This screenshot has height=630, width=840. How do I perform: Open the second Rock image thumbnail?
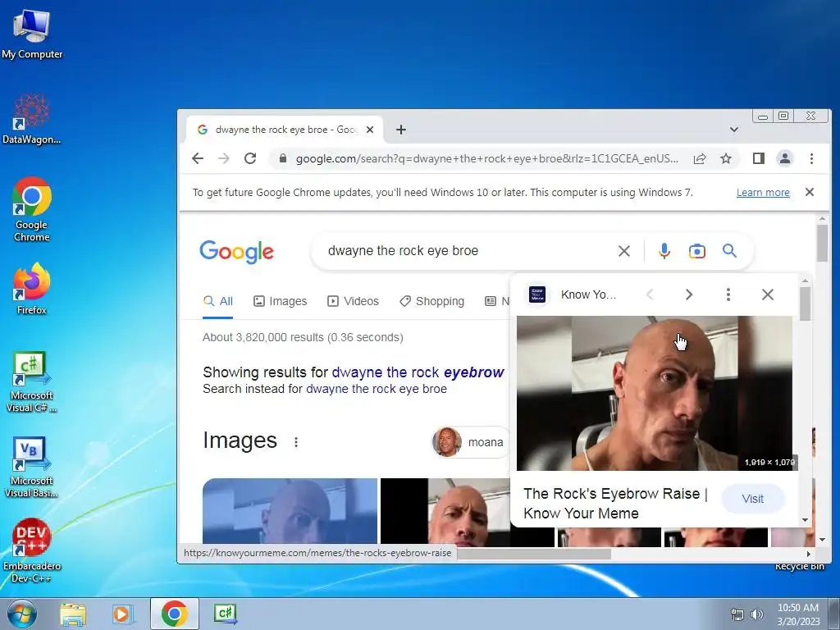445,512
